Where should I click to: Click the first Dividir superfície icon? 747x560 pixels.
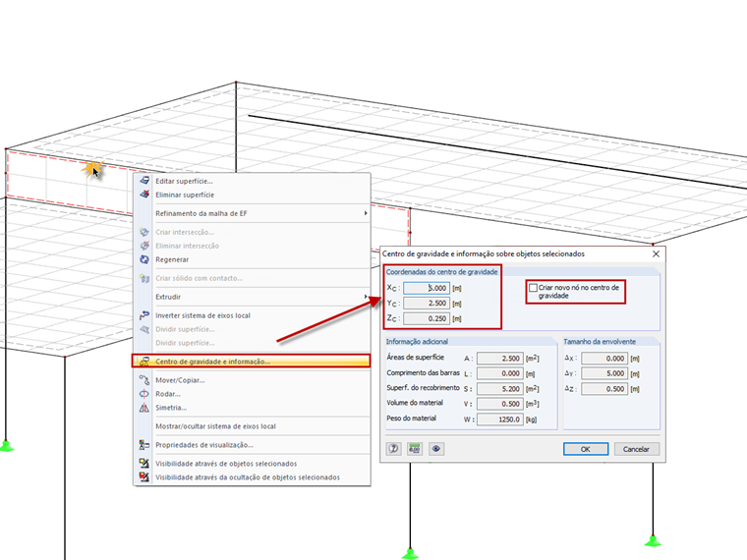pos(144,329)
